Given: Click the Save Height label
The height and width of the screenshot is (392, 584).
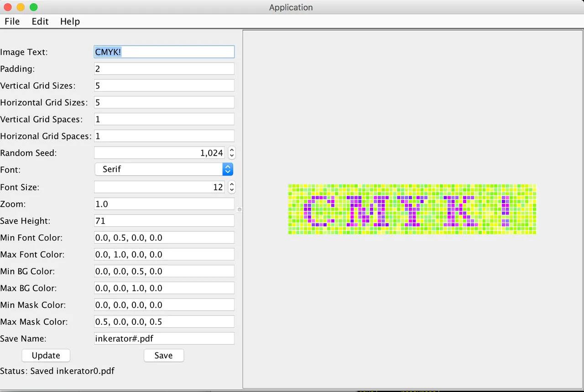Looking at the screenshot, I should tap(25, 221).
